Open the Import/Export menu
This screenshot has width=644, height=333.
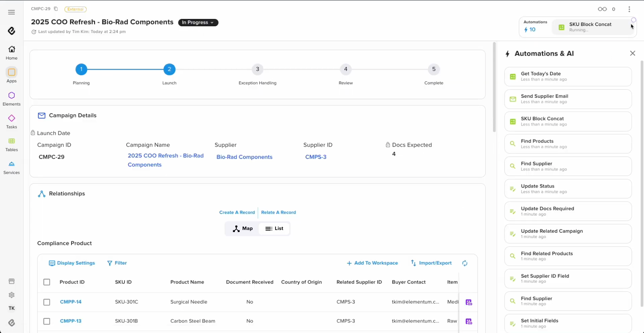click(x=431, y=263)
